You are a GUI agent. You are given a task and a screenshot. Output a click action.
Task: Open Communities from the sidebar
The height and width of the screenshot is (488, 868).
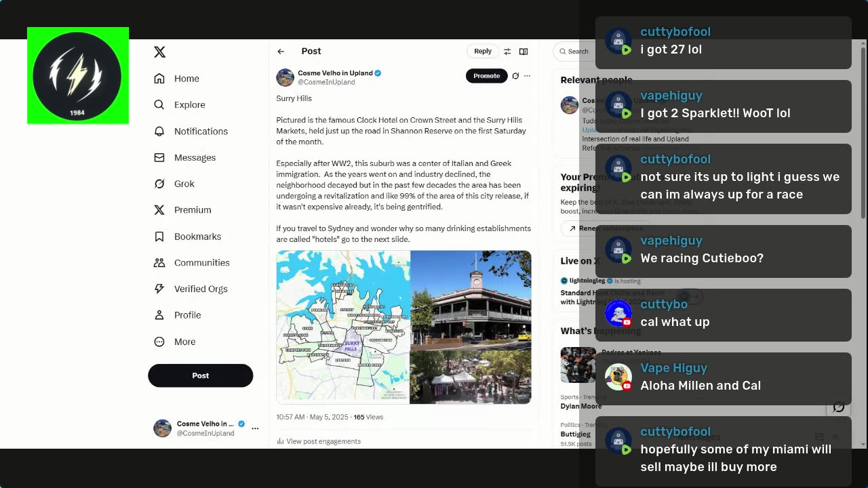pos(192,262)
